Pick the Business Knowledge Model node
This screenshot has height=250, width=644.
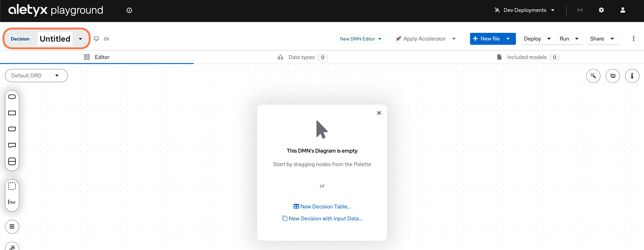point(12,129)
